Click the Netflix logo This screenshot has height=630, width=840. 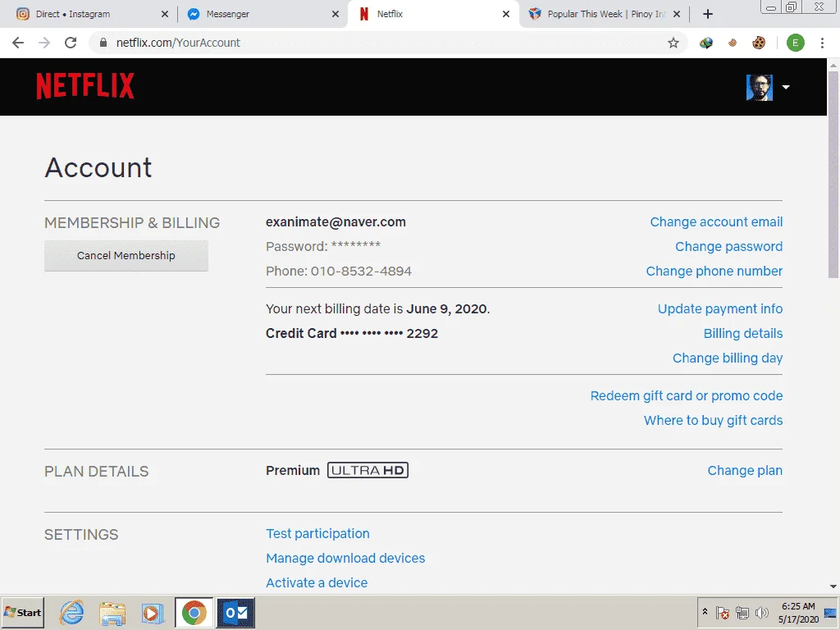pyautogui.click(x=85, y=86)
